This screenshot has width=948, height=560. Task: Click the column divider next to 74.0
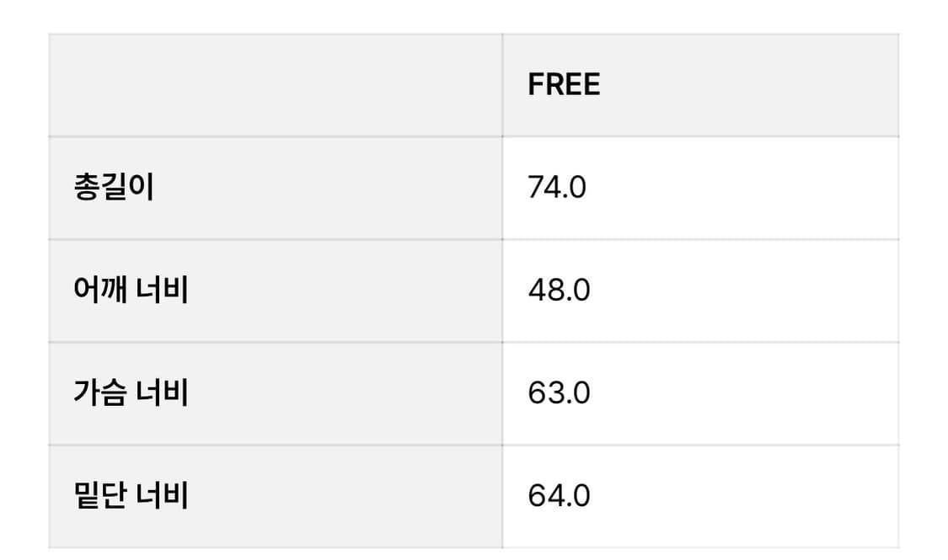click(x=502, y=188)
